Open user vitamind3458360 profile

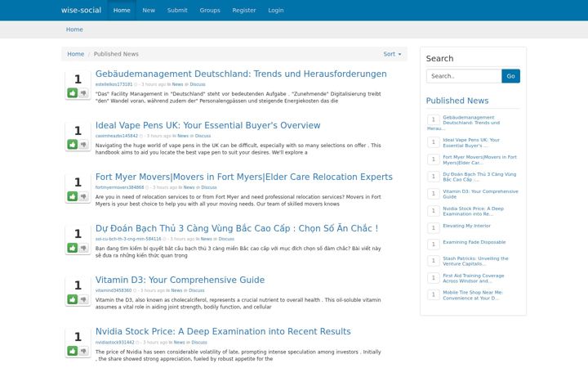(x=114, y=290)
